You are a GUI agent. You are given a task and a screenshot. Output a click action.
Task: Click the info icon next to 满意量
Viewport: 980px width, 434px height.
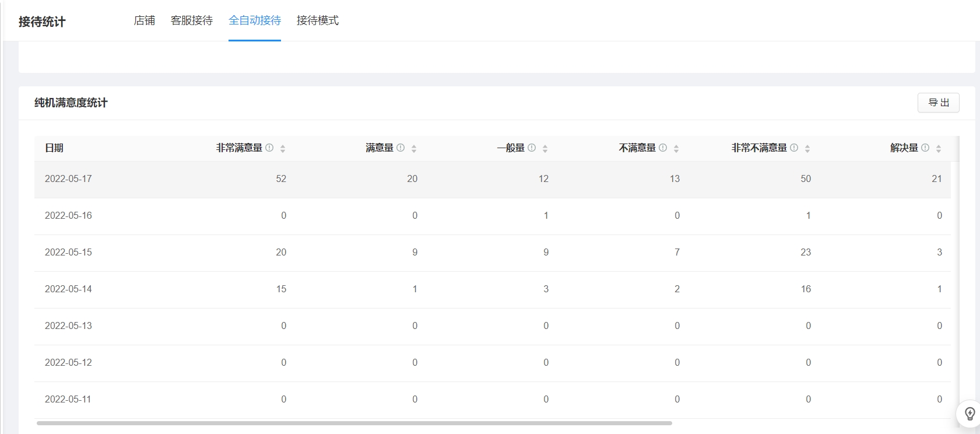pyautogui.click(x=401, y=148)
